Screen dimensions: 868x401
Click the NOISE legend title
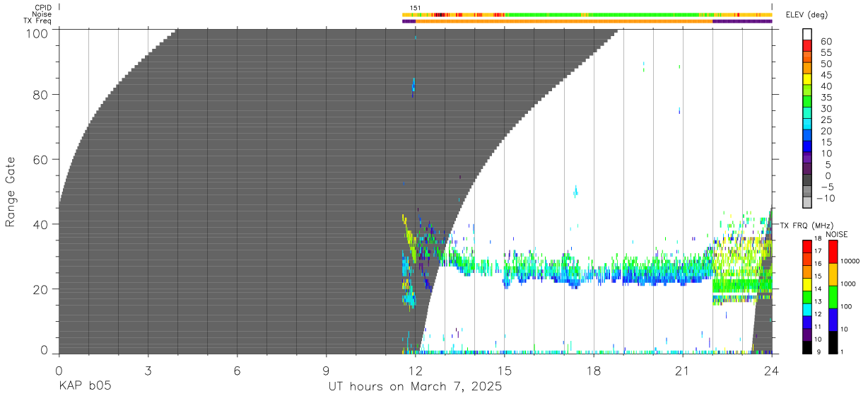(838, 234)
